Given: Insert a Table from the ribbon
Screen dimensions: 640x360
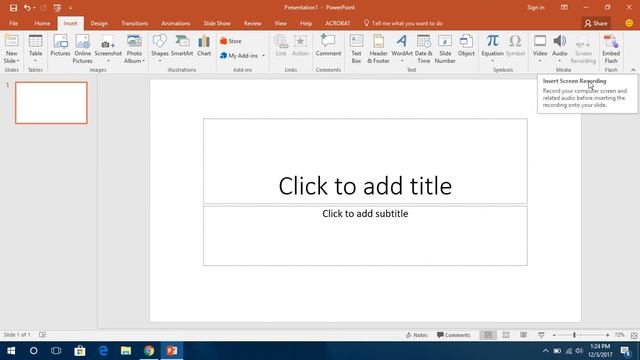Looking at the screenshot, I should pyautogui.click(x=36, y=49).
